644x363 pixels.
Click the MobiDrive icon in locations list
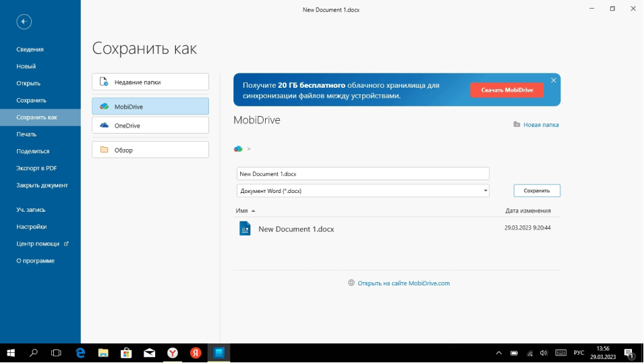[105, 107]
